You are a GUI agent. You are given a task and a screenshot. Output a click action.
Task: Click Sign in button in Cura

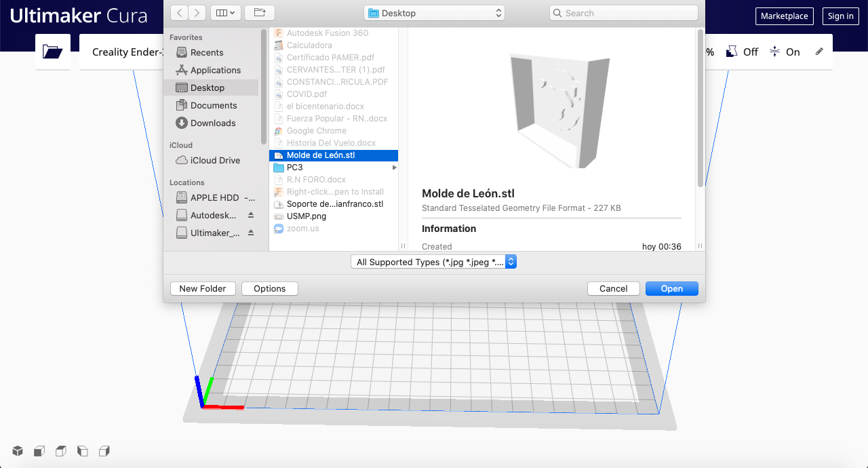(x=841, y=16)
